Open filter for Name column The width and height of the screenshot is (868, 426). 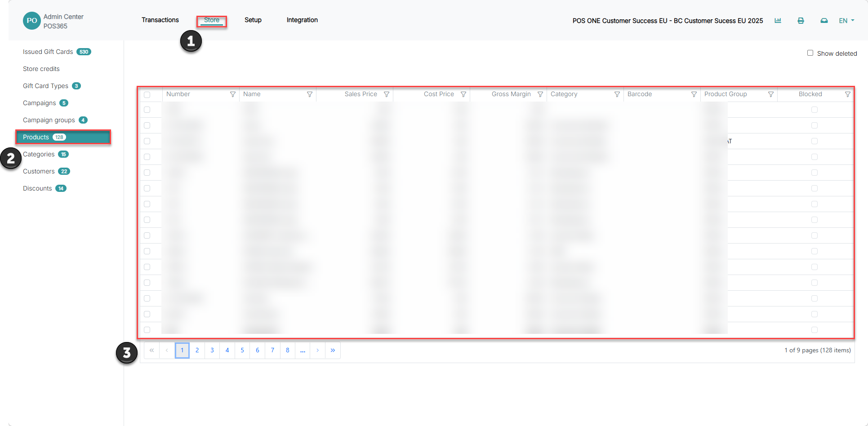309,94
